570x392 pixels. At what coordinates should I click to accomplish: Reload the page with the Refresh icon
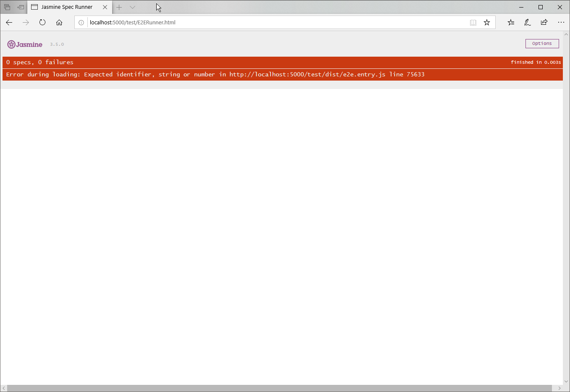(x=42, y=23)
